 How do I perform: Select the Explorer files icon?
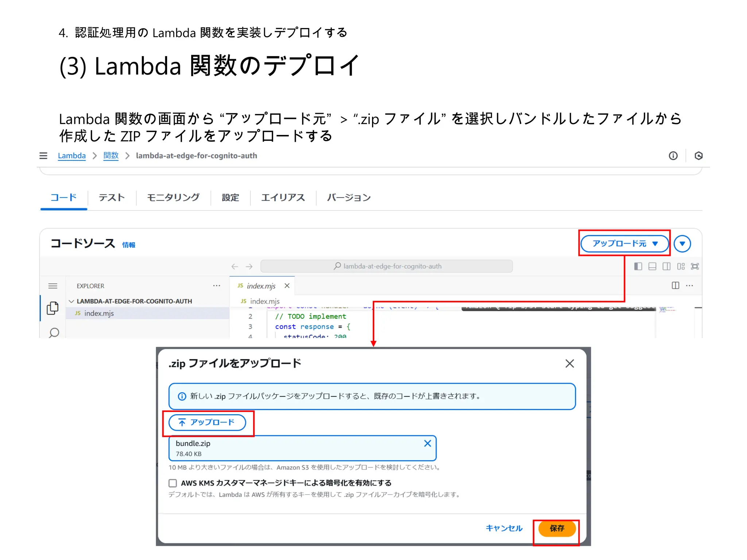point(53,308)
